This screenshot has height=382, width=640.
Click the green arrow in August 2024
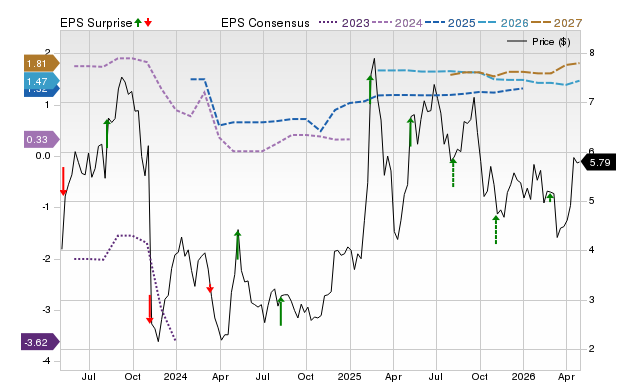coord(281,311)
